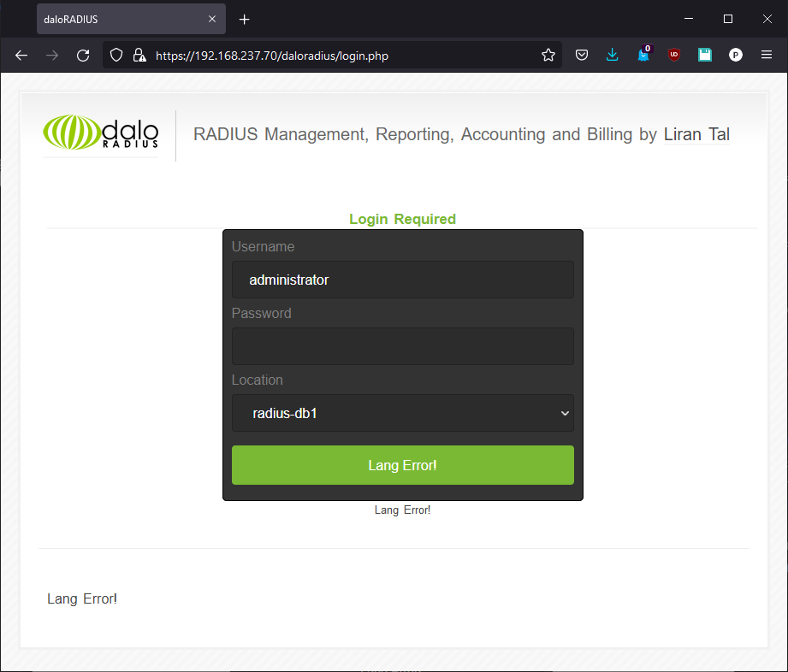Save the page to Pocket

pyautogui.click(x=582, y=55)
